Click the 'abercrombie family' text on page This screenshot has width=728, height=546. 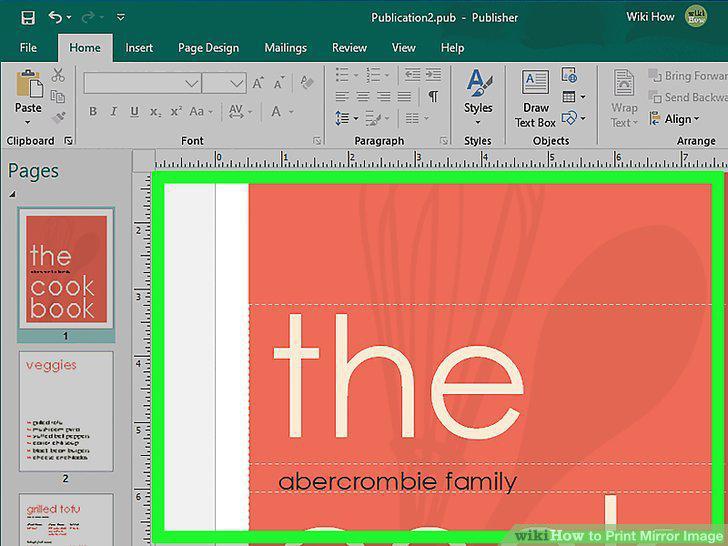[x=397, y=481]
